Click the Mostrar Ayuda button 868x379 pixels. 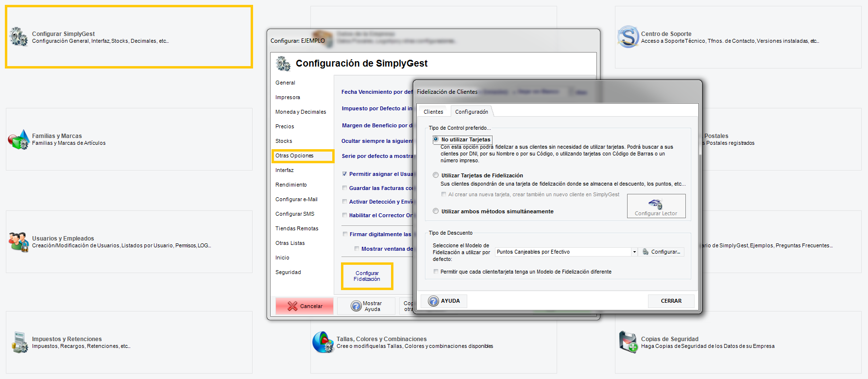point(366,306)
